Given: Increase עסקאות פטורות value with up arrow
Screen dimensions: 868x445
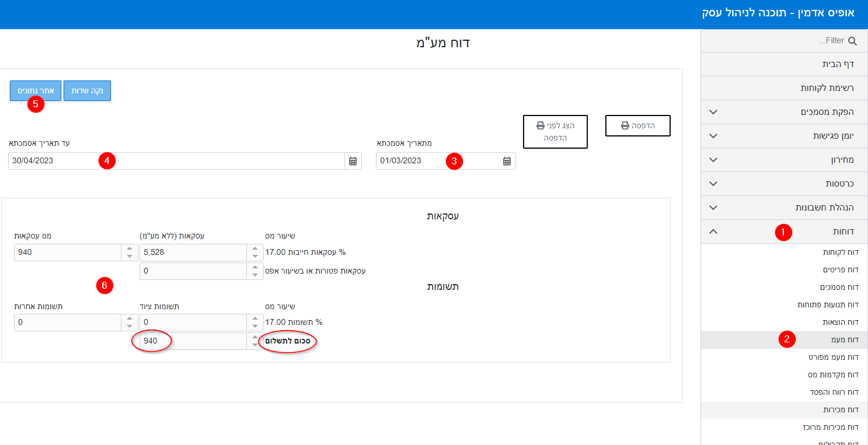Looking at the screenshot, I should click(x=255, y=268).
